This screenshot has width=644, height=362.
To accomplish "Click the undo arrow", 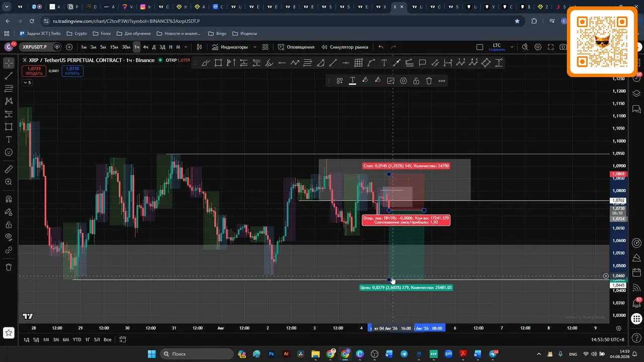I will 381,47.
